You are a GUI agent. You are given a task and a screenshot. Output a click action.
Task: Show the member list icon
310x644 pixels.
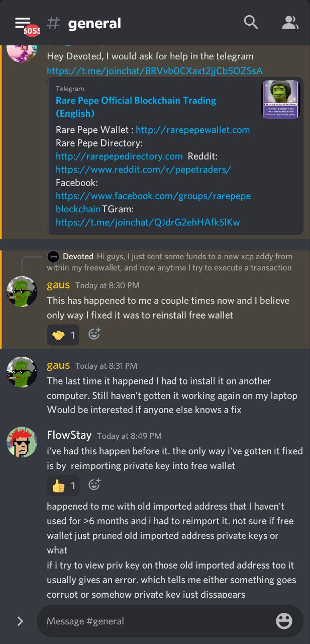click(290, 22)
